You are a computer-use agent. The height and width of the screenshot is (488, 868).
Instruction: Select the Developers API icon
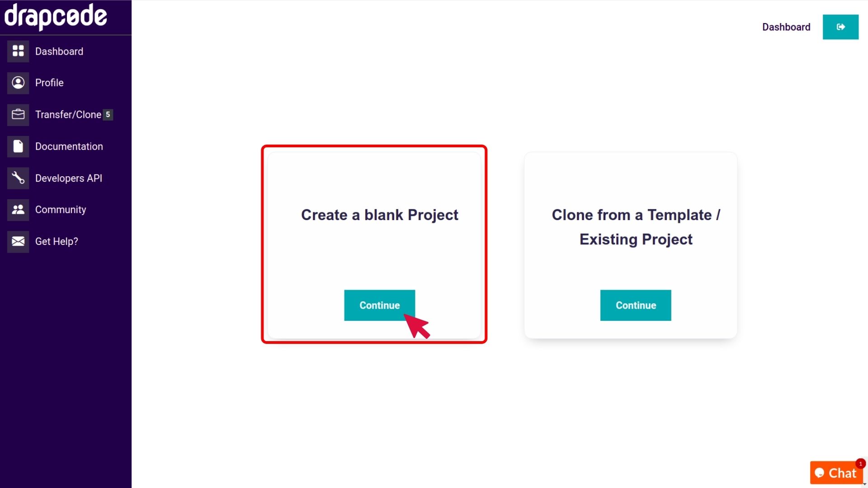17,178
